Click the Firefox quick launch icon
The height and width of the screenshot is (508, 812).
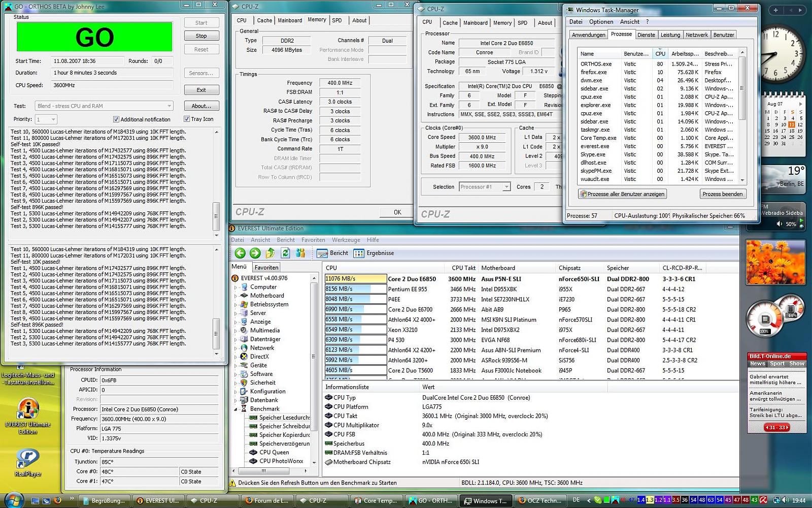coord(57,500)
